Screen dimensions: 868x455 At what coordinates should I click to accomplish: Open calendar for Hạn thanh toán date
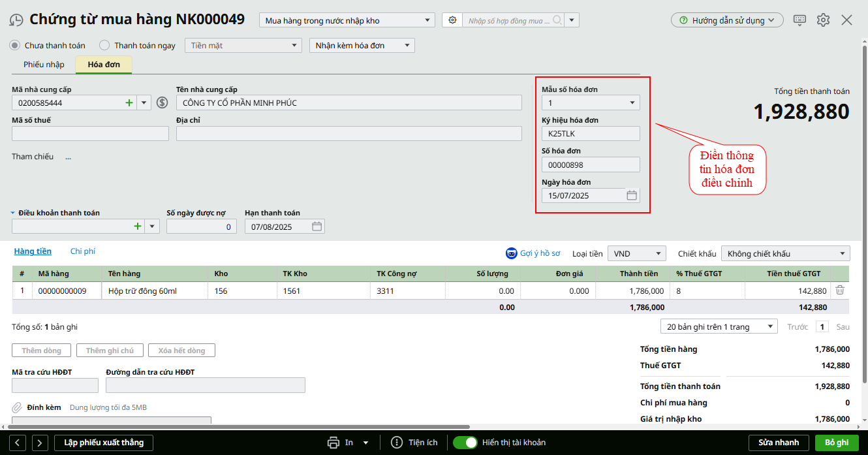pos(317,227)
